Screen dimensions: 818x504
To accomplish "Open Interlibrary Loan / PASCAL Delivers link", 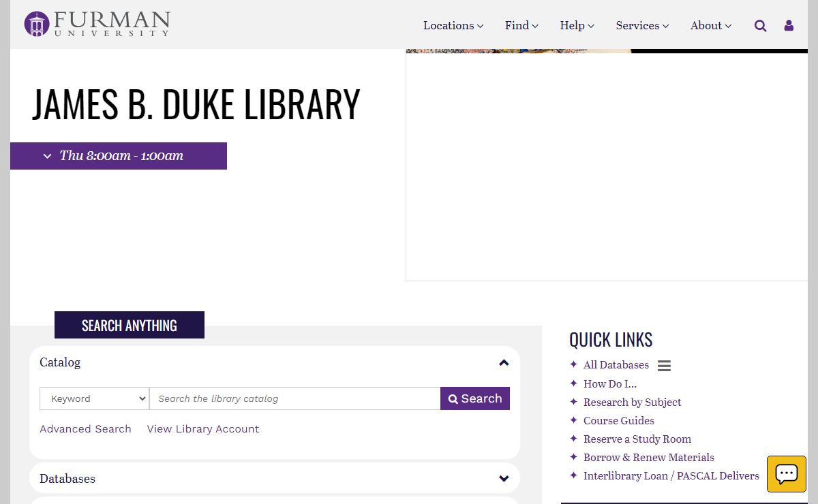I will [x=671, y=475].
